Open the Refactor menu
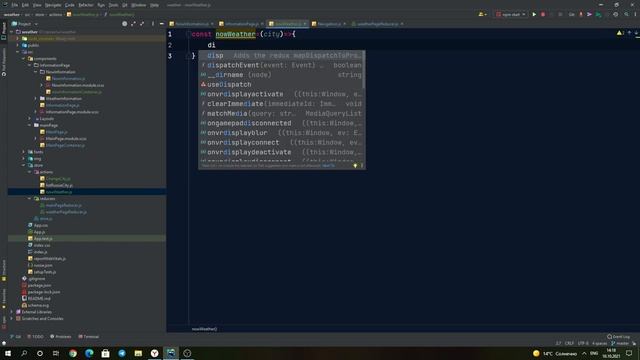The width and height of the screenshot is (640, 360). [86, 5]
